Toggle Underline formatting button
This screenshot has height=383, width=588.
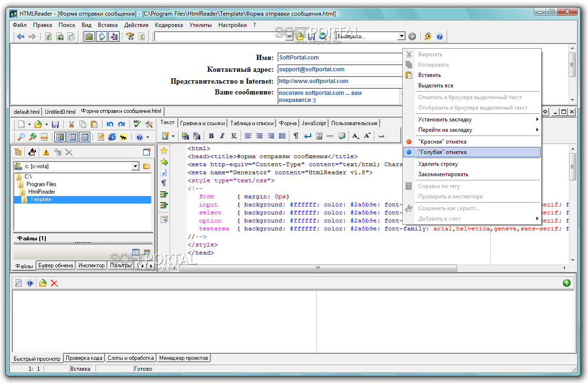233,136
